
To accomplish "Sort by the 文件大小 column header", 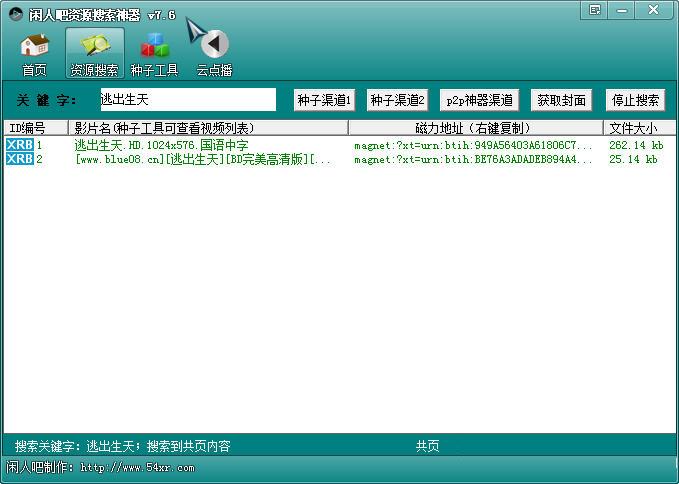I will coord(633,128).
